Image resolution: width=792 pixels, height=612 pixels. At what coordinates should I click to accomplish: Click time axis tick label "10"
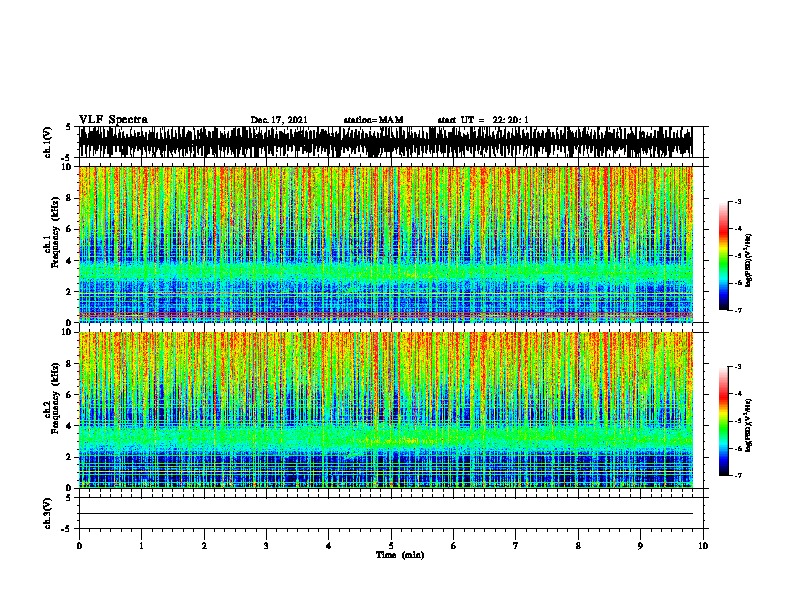[703, 545]
